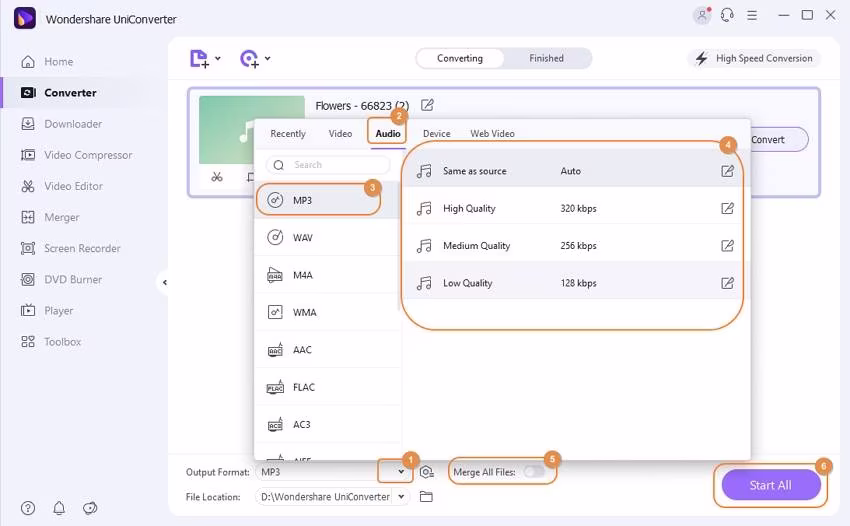This screenshot has height=526, width=850.
Task: Toggle the Merge All Files switch
Action: (534, 472)
